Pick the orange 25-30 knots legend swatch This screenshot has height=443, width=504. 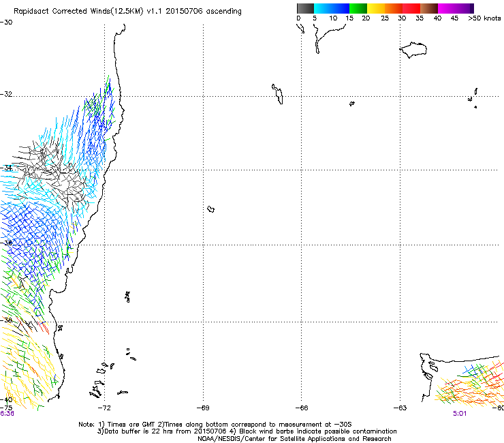394,8
